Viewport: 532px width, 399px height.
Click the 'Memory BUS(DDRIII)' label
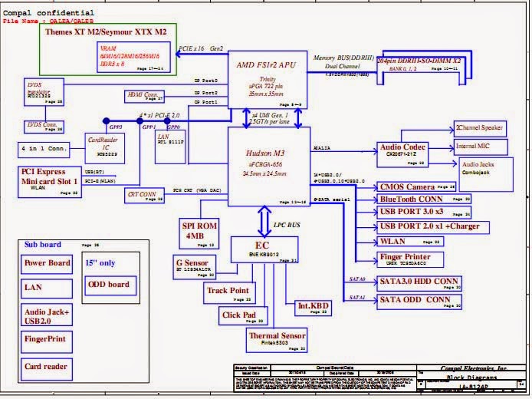tap(343, 58)
